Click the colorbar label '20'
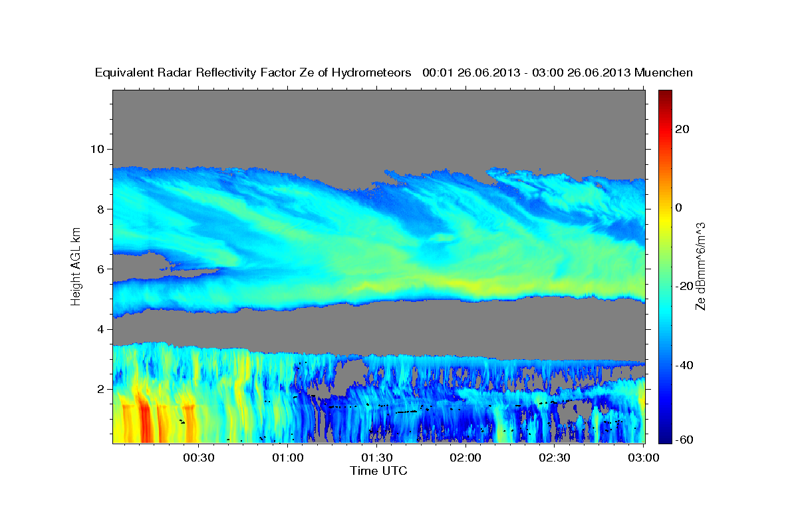 [681, 129]
